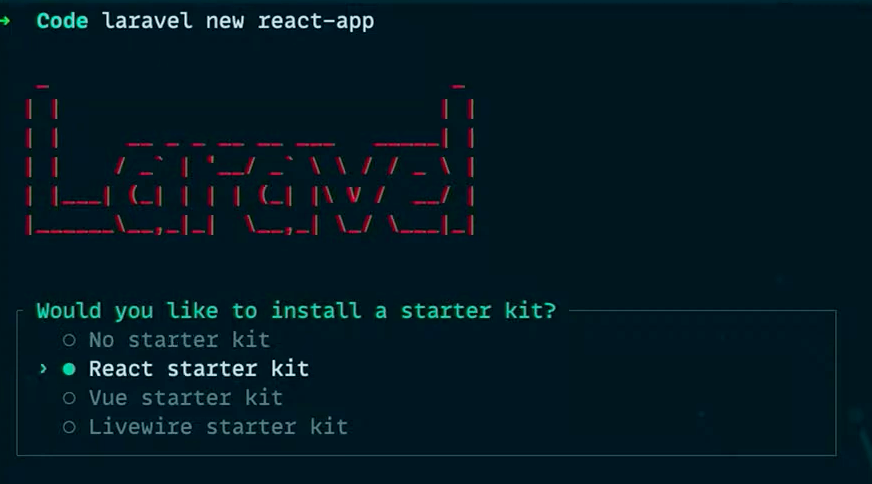The height and width of the screenshot is (484, 872).
Task: Select the Vue starter kit radio circle
Action: [69, 398]
